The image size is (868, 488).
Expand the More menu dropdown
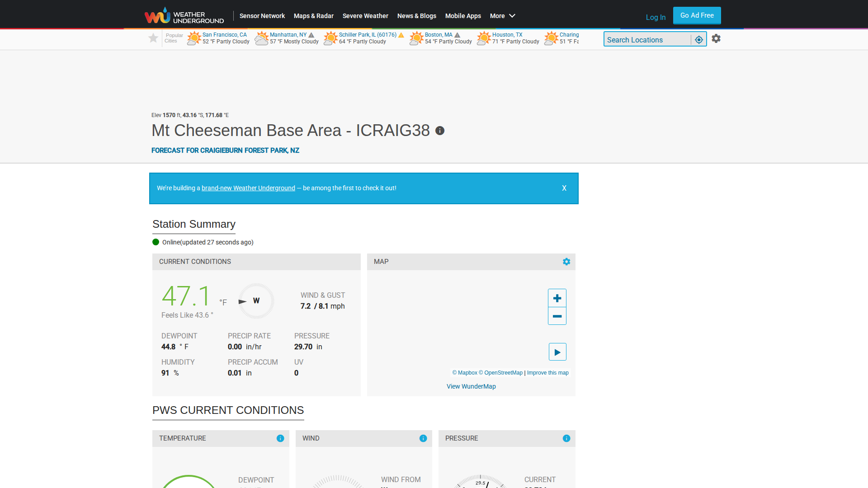pos(502,16)
